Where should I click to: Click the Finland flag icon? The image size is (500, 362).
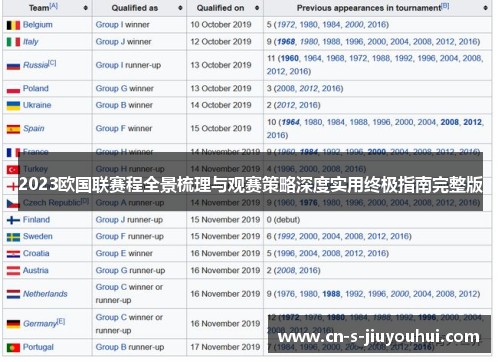[13, 220]
